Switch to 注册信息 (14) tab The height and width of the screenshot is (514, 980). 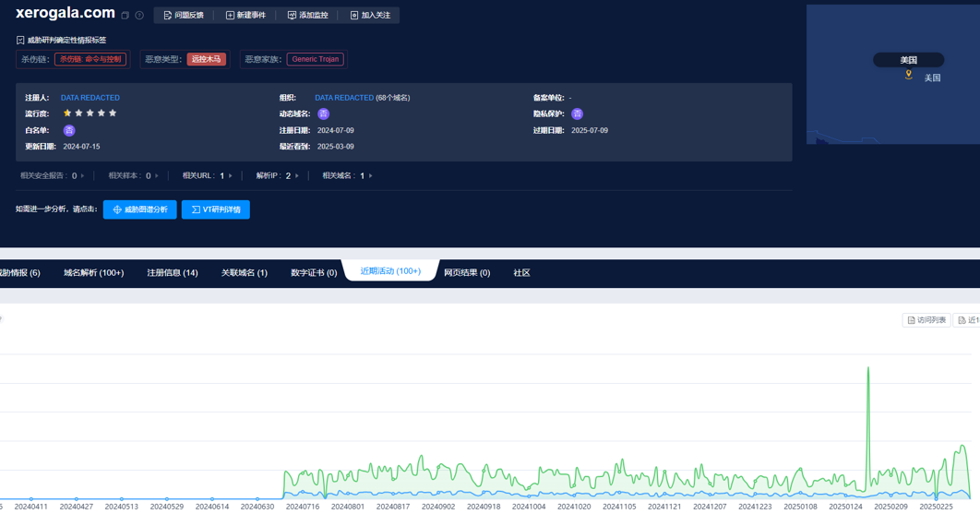[x=173, y=272]
